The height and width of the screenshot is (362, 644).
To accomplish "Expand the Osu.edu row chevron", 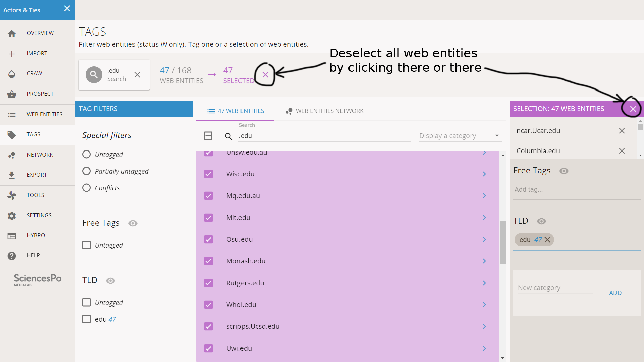I will (x=484, y=239).
